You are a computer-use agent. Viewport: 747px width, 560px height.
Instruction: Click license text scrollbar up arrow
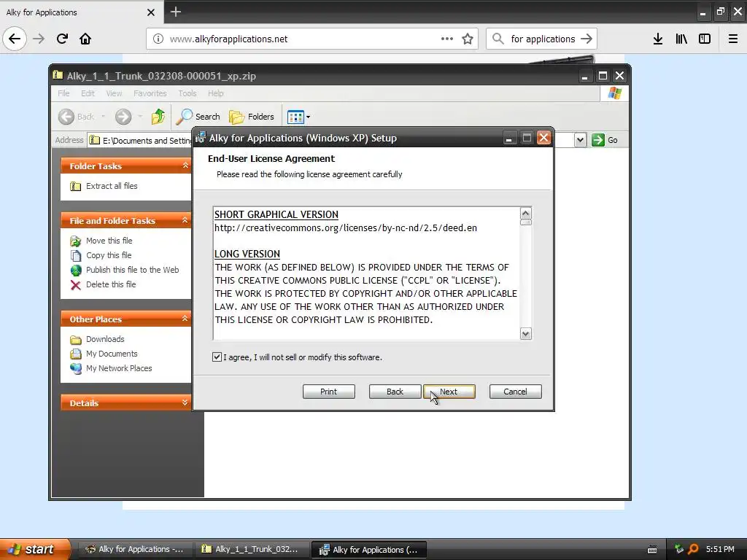[x=525, y=213]
